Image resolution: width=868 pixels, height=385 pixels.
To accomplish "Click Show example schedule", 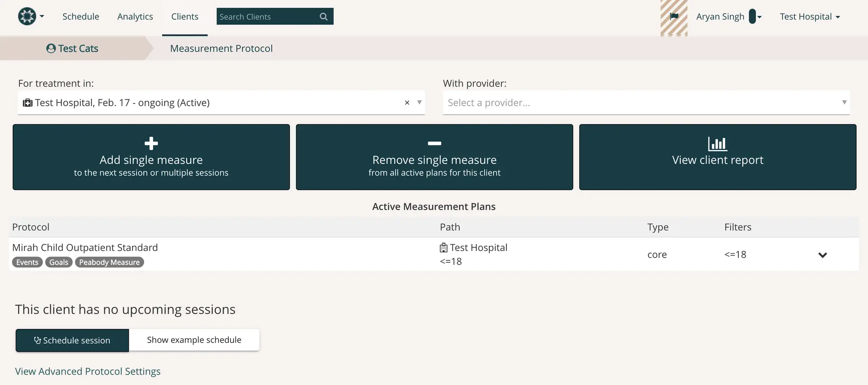I will pos(194,340).
